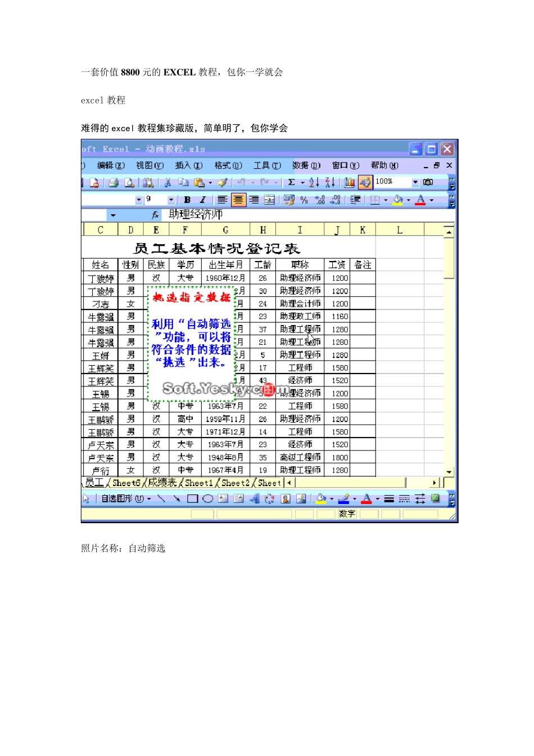534x756 pixels.
Task: Click the Print icon in the toolbar
Action: tap(114, 182)
